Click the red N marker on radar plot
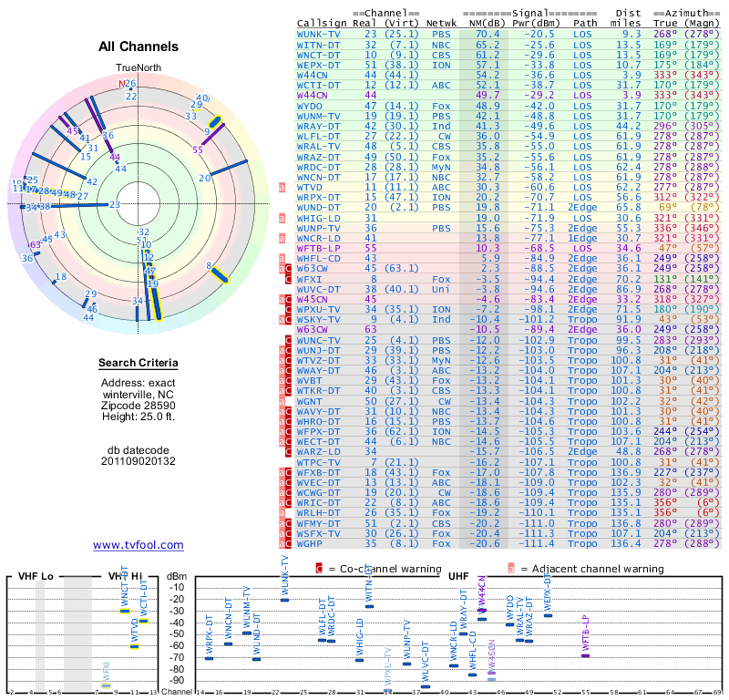 pos(122,84)
